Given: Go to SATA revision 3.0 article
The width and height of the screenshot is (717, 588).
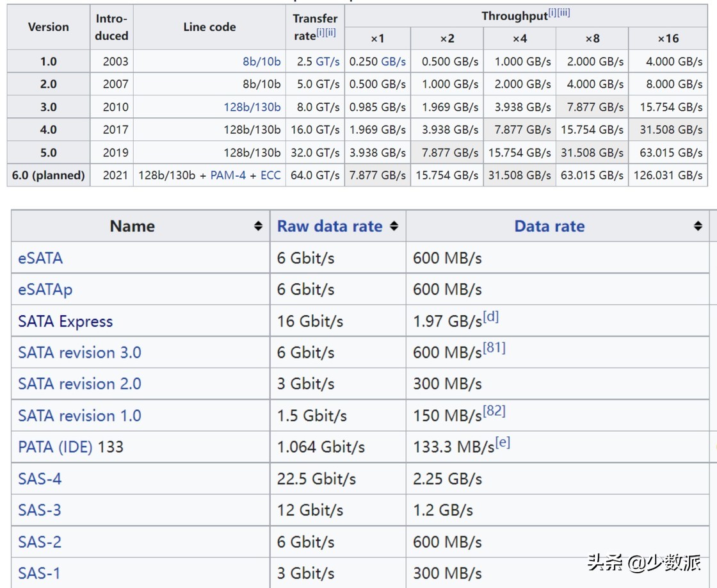Looking at the screenshot, I should [79, 353].
